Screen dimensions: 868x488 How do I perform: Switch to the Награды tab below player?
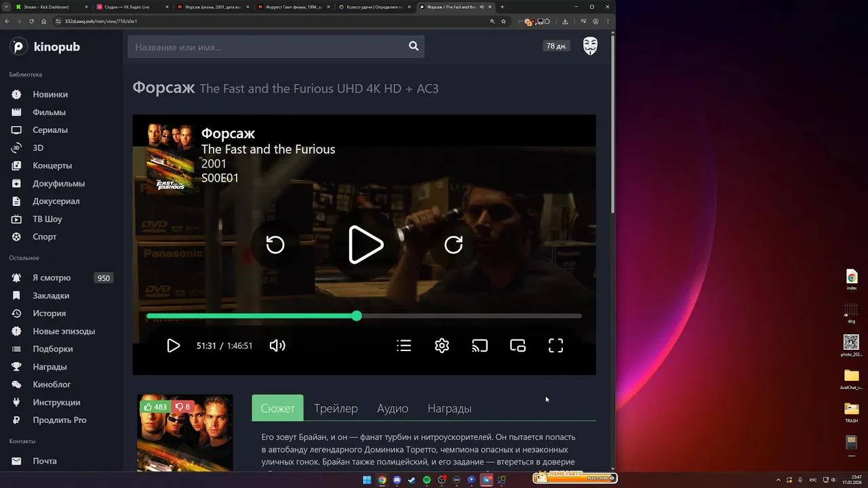[450, 408]
